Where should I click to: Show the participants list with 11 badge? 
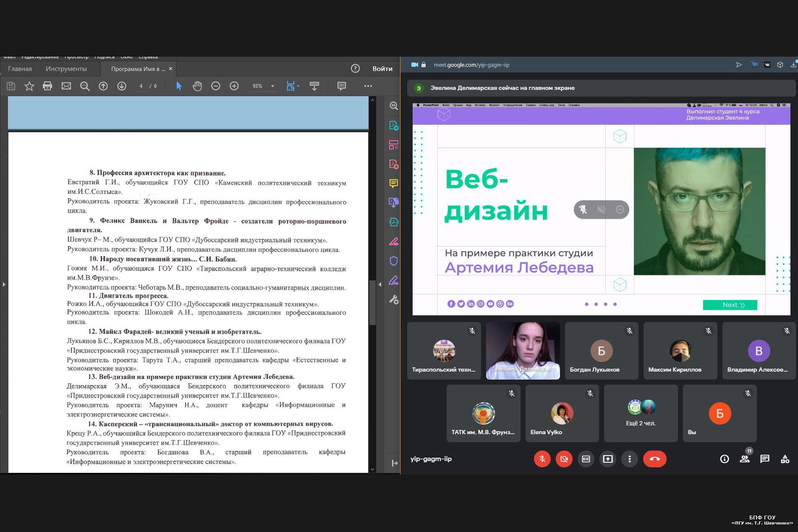click(x=745, y=458)
